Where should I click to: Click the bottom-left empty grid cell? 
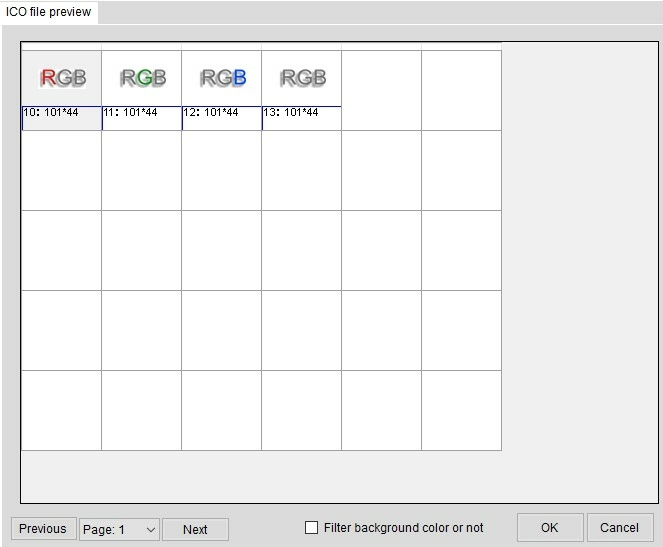[62, 410]
